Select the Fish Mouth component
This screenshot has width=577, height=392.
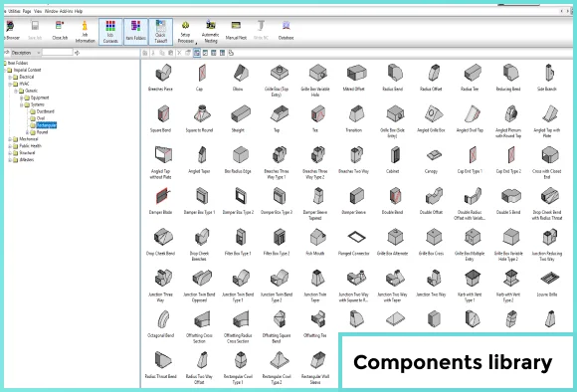click(x=315, y=242)
